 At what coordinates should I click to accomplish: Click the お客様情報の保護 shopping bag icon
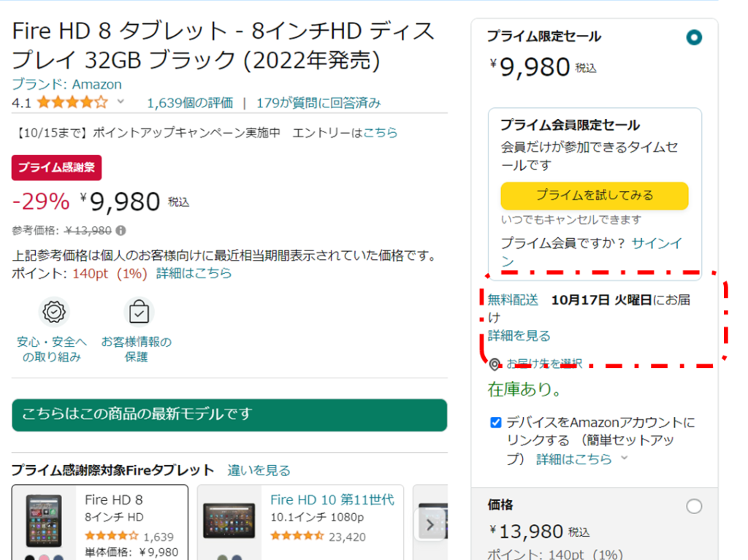coord(139,312)
